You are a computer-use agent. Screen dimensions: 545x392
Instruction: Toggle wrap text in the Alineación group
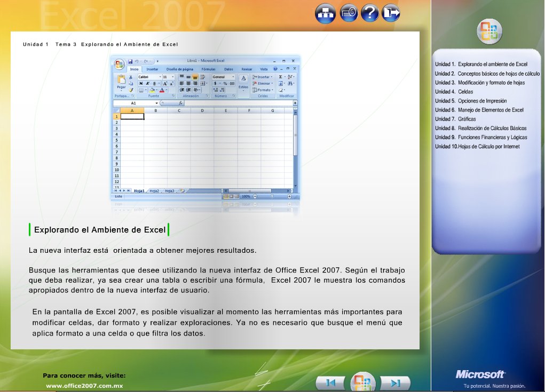pos(202,77)
